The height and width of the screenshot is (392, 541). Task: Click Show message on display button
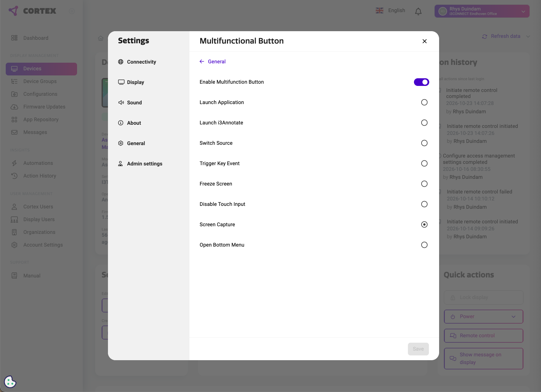point(484,359)
